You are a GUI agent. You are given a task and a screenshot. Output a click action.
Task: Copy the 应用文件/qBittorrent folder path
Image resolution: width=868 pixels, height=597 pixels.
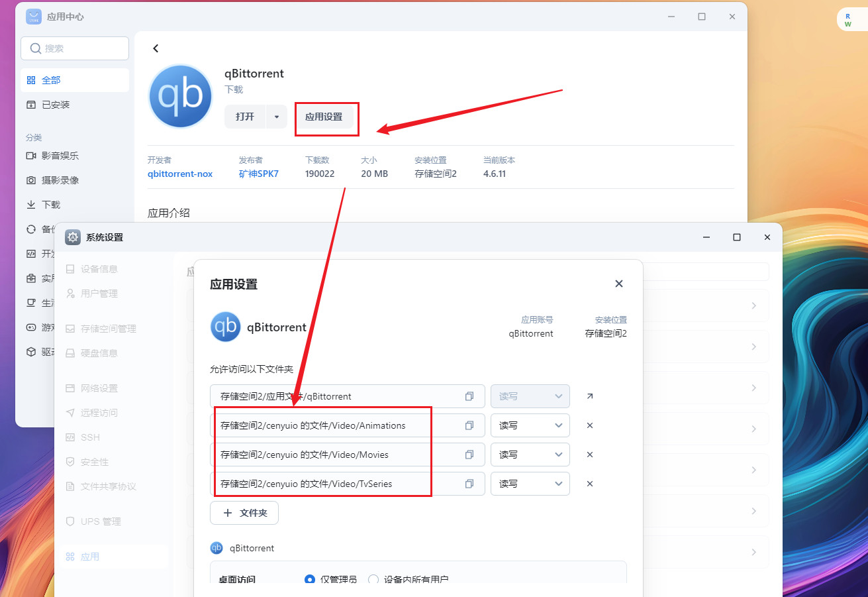(469, 396)
